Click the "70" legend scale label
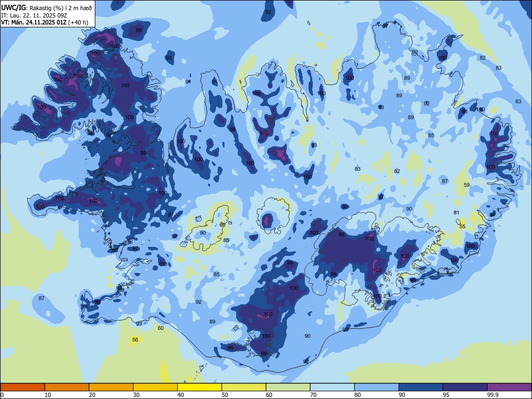The height and width of the screenshot is (399, 532). 313,395
